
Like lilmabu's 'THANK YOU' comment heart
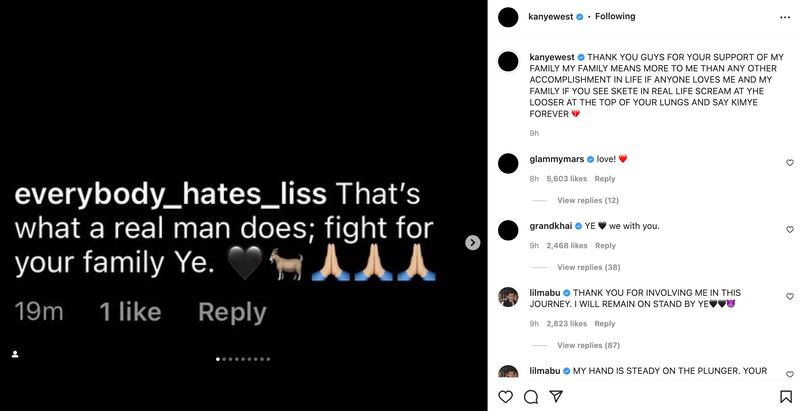tap(789, 296)
